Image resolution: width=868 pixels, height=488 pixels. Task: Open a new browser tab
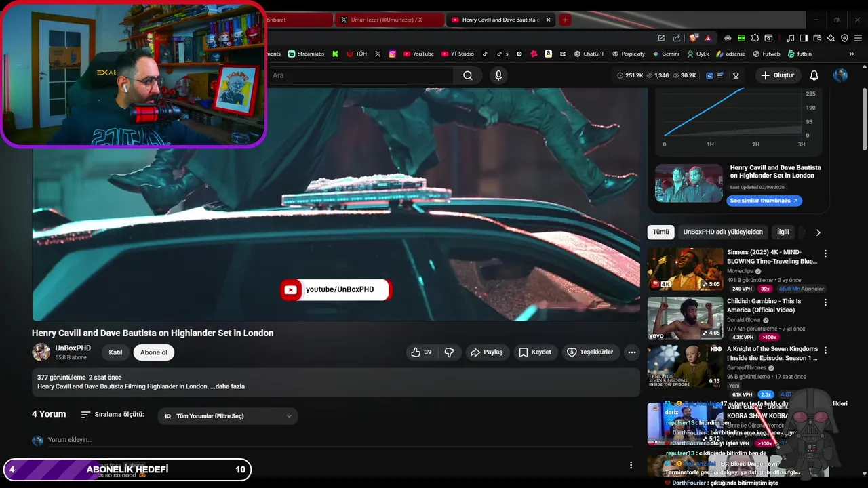[x=564, y=20]
